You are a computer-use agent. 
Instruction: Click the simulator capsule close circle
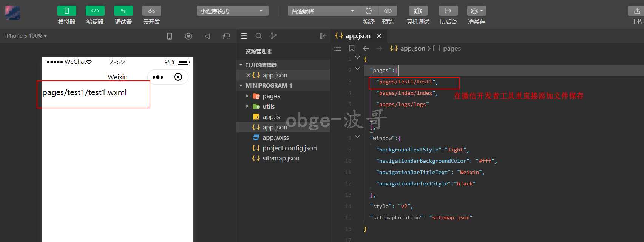178,77
